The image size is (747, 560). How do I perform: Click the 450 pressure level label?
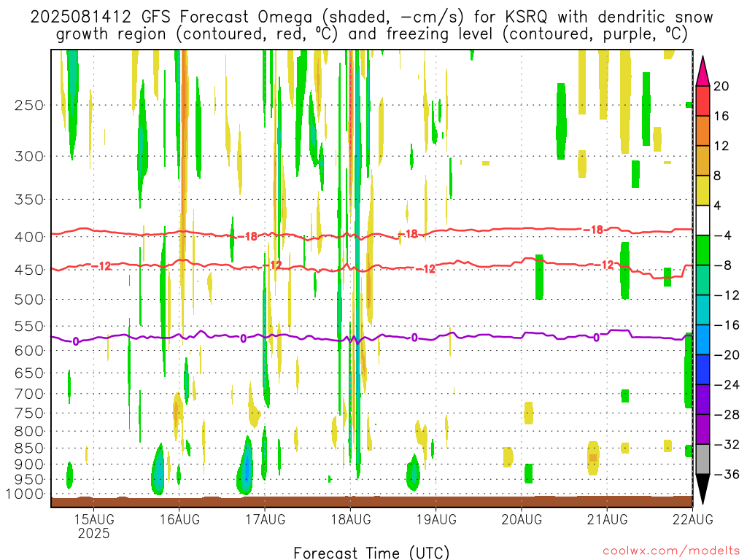coord(29,270)
